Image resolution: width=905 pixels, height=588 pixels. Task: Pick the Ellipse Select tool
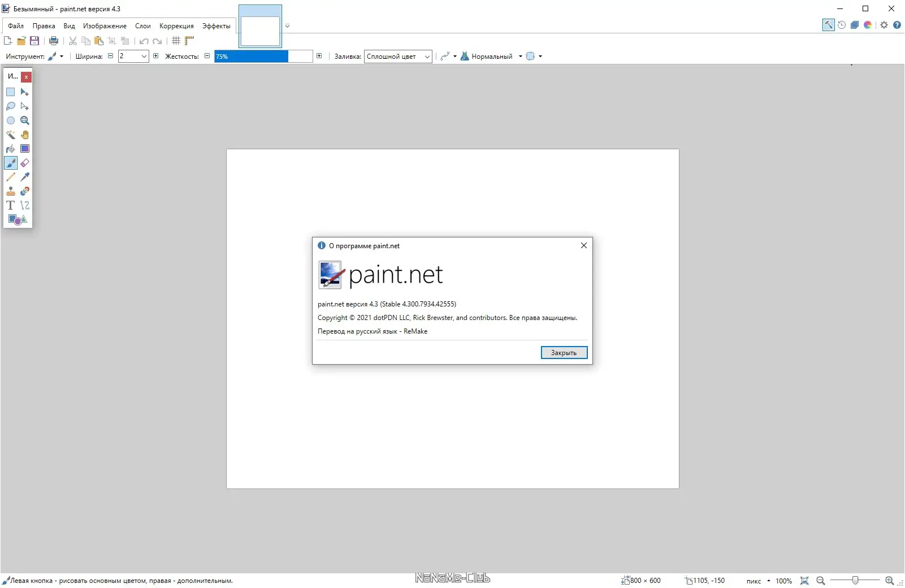(x=11, y=120)
